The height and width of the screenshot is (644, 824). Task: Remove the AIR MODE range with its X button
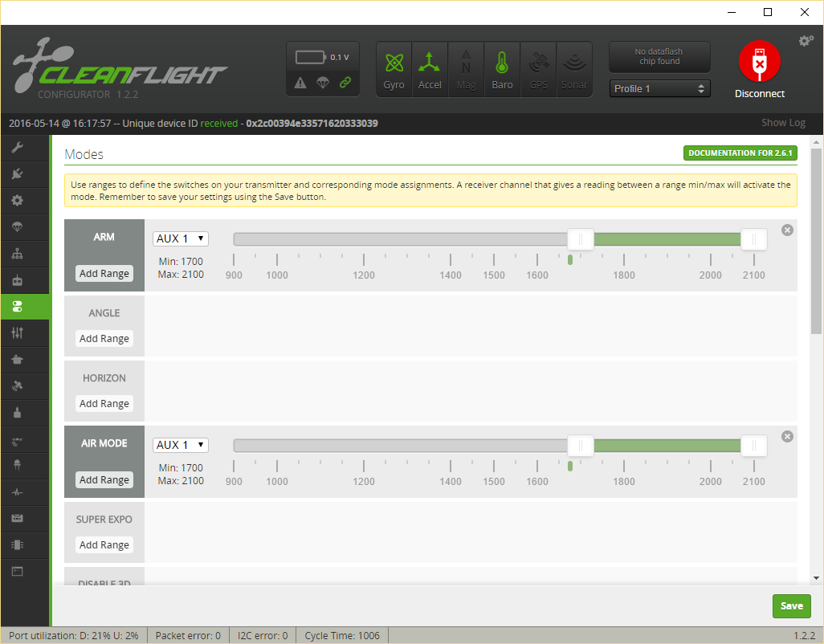(787, 437)
